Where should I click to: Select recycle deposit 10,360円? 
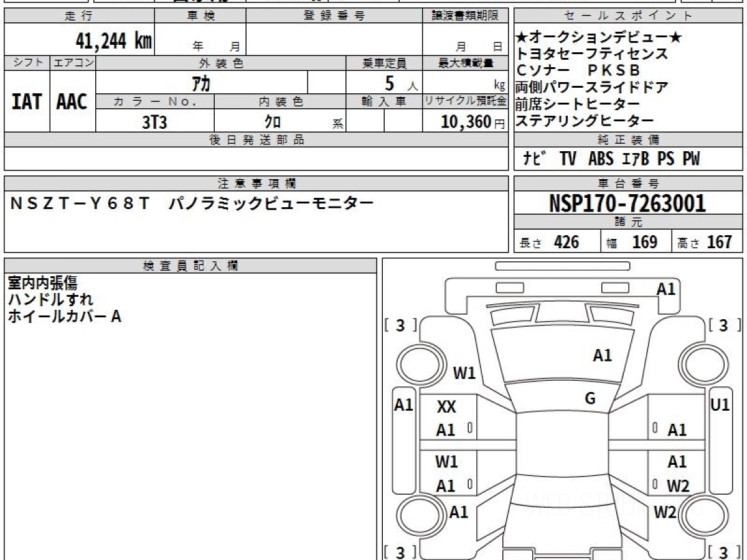pyautogui.click(x=473, y=122)
